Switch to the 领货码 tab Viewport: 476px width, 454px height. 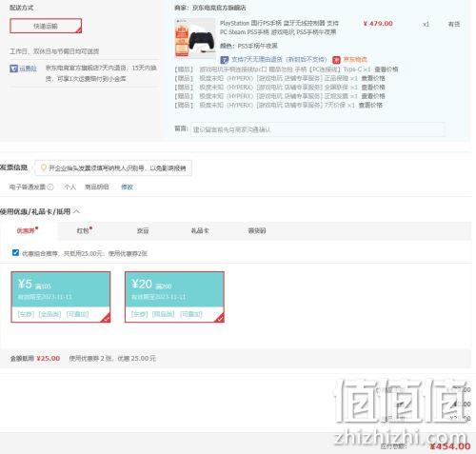pos(257,230)
